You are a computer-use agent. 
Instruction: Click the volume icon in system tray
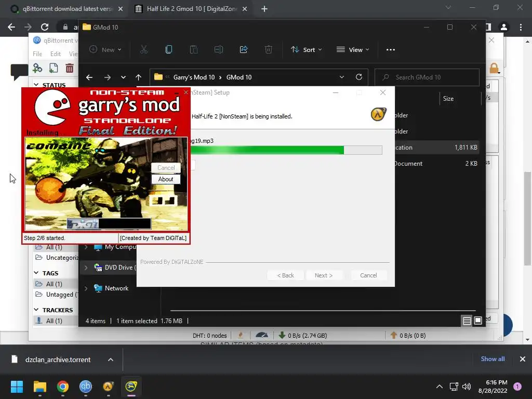tap(467, 387)
